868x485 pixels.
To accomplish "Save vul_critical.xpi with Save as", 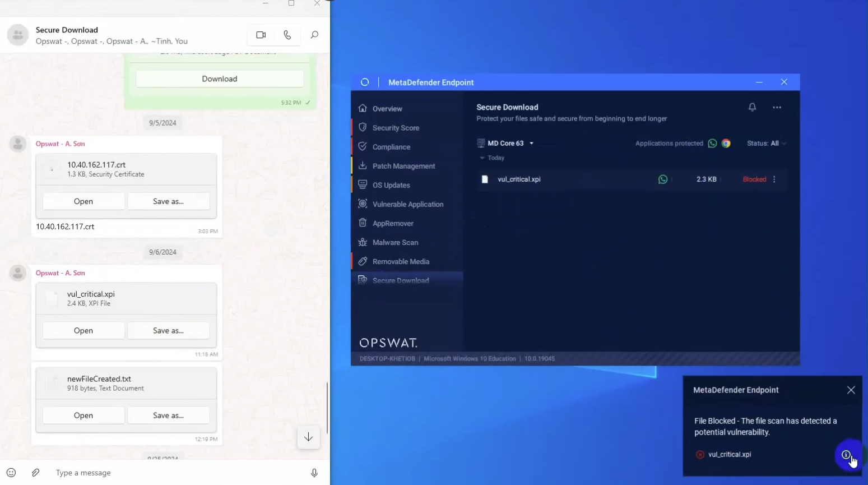I will click(168, 331).
